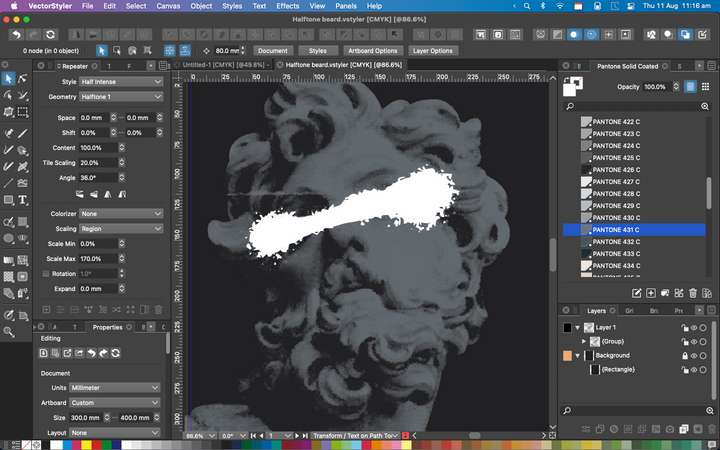Expand the (Group) item in Layers
Viewport: 720px width, 450px height.
tap(584, 341)
